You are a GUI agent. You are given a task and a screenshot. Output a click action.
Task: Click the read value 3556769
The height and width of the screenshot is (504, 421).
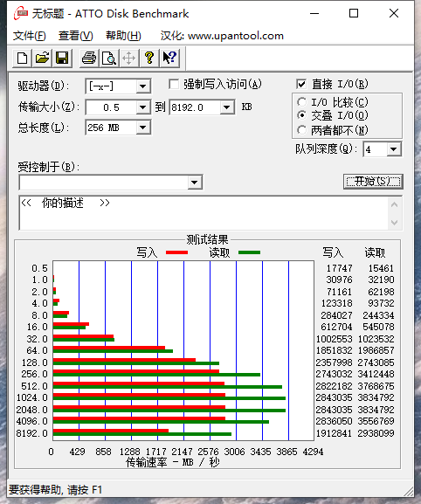(x=376, y=421)
